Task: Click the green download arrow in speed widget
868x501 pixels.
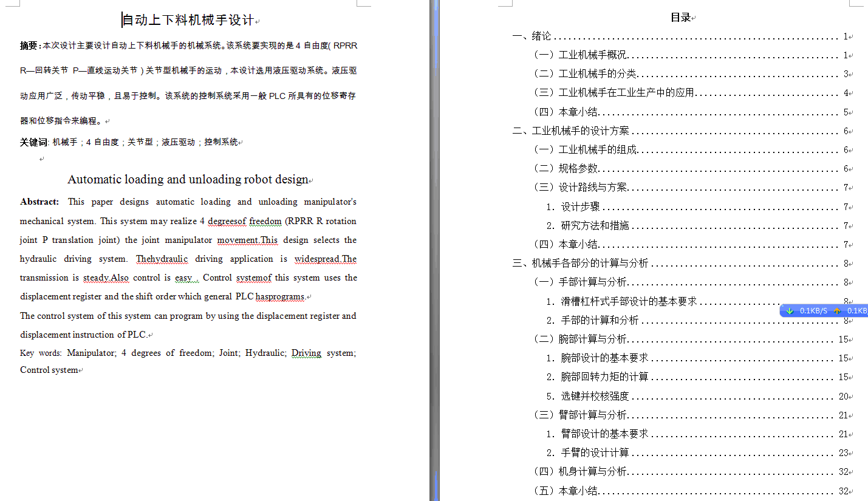Action: click(x=790, y=311)
